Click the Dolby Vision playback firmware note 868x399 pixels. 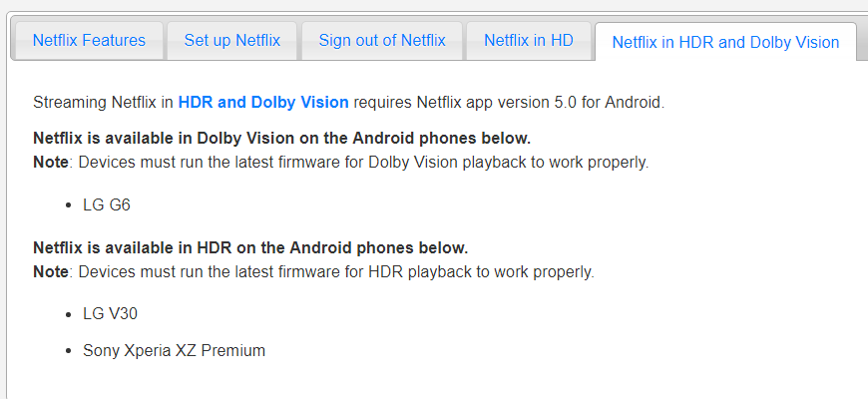click(341, 163)
